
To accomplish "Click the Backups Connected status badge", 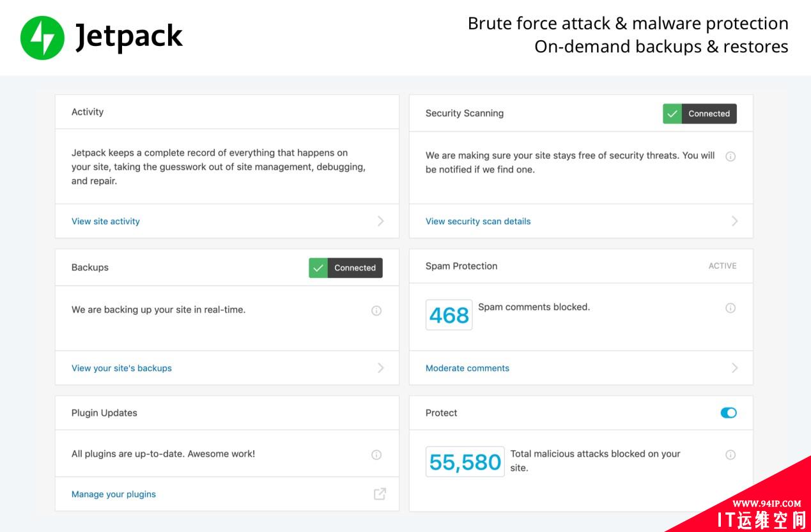I will click(346, 268).
